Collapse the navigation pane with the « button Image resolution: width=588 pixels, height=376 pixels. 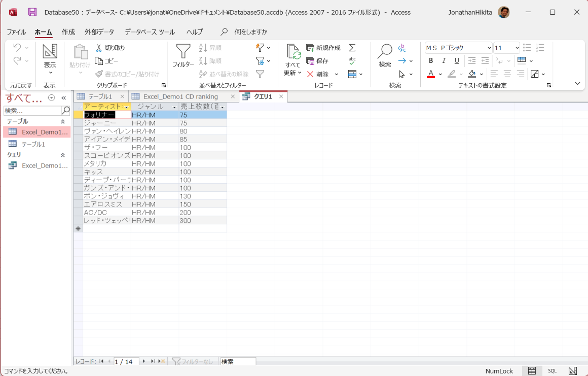(63, 97)
